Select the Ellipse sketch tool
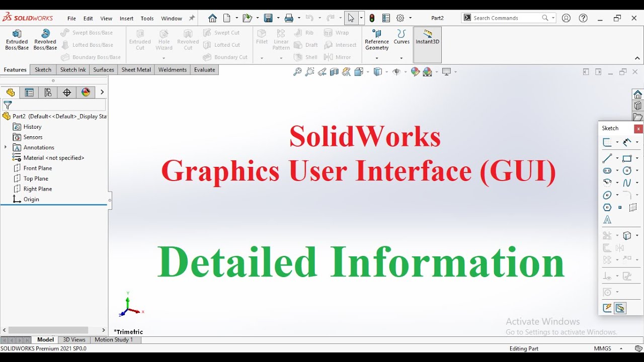The image size is (644, 362). (x=607, y=195)
